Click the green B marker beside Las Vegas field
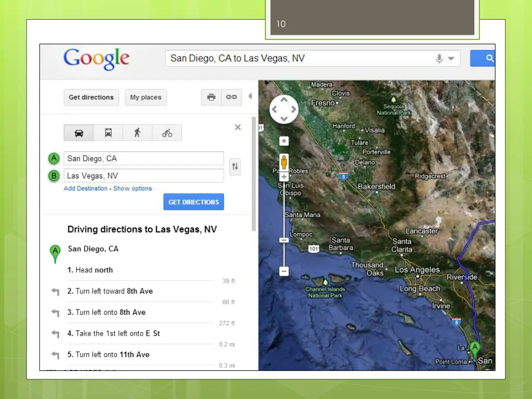Screen dimensions: 532x399 point(54,176)
